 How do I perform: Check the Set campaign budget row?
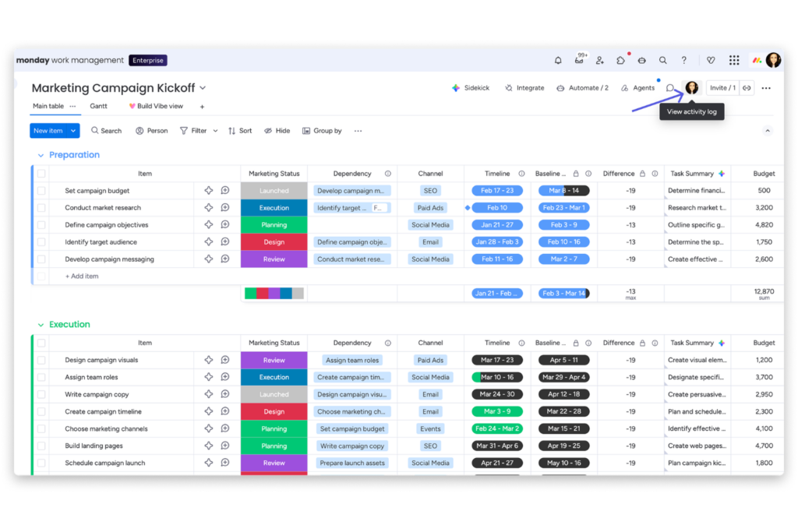41,191
